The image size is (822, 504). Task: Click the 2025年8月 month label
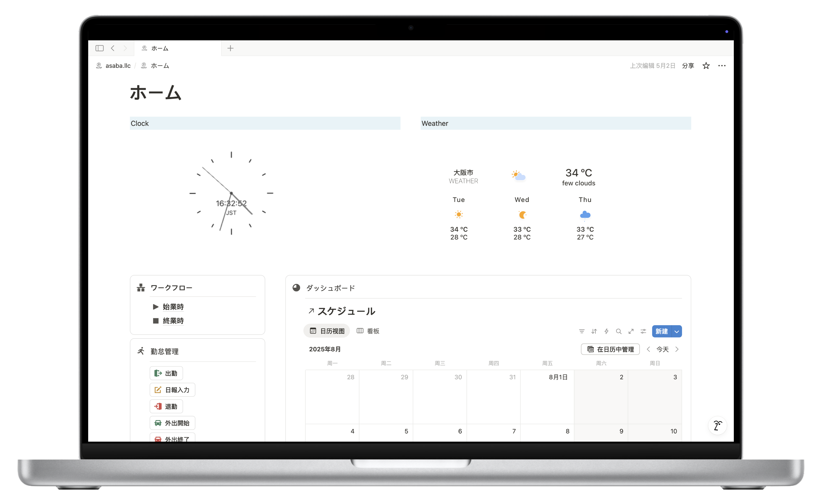pyautogui.click(x=325, y=349)
